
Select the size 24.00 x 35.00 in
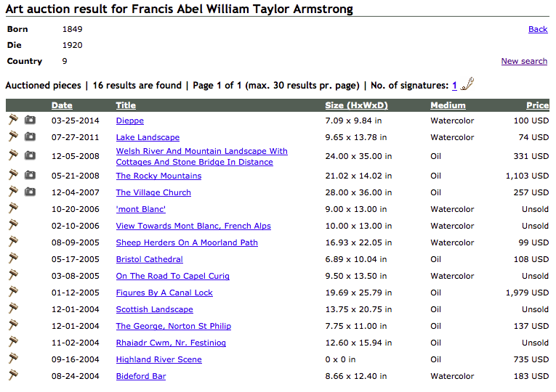tap(358, 157)
